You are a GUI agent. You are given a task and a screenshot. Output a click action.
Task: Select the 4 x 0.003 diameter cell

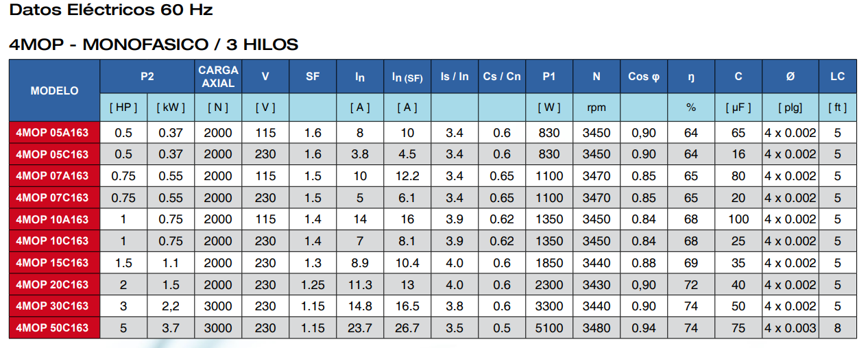click(x=791, y=328)
